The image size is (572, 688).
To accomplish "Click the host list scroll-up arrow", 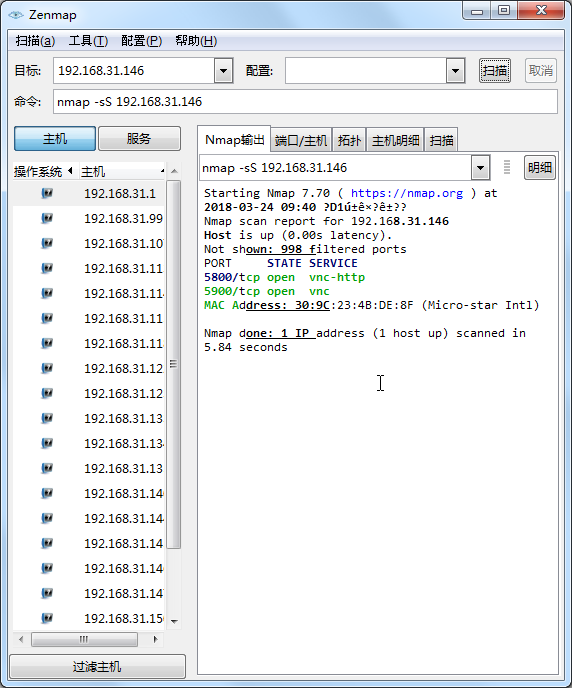I will point(174,171).
